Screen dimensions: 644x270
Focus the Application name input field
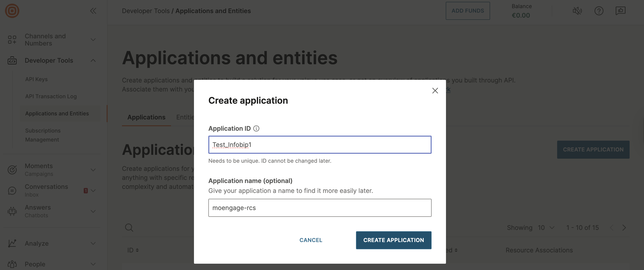(320, 208)
